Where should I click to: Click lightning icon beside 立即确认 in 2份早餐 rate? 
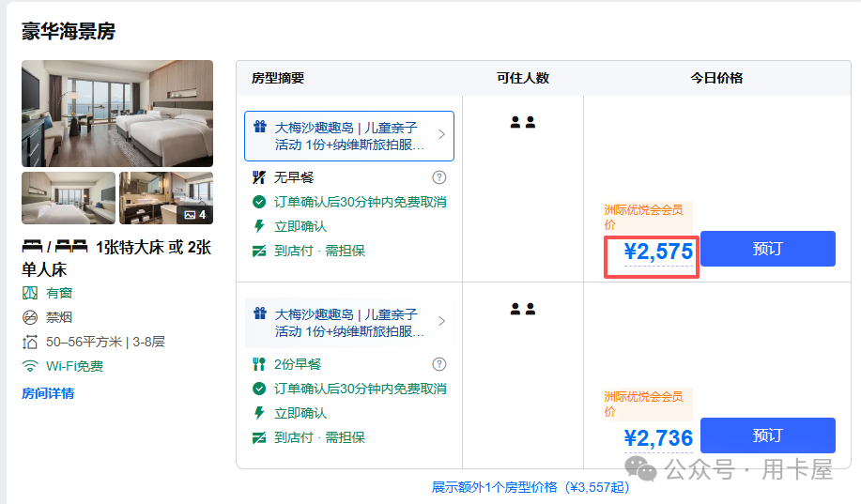coord(258,413)
